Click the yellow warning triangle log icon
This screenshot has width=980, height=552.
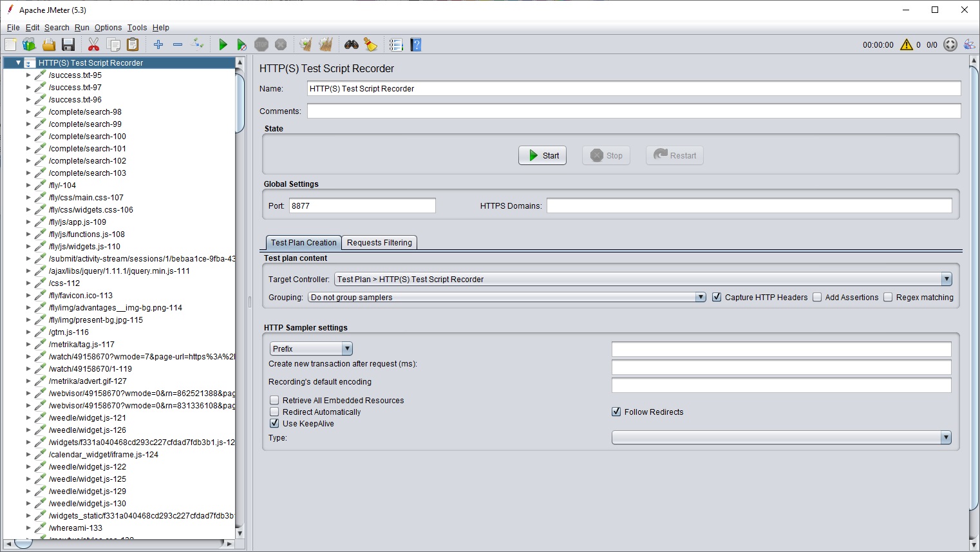coord(907,44)
